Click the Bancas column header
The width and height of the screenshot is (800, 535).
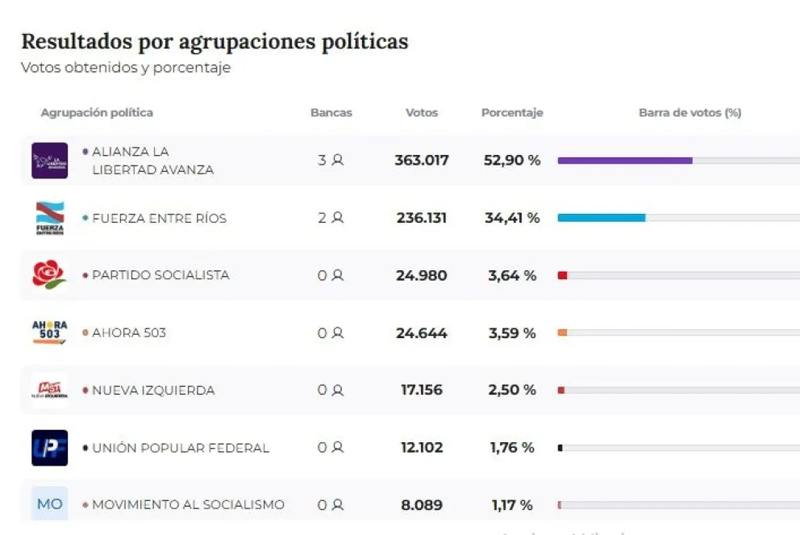331,113
